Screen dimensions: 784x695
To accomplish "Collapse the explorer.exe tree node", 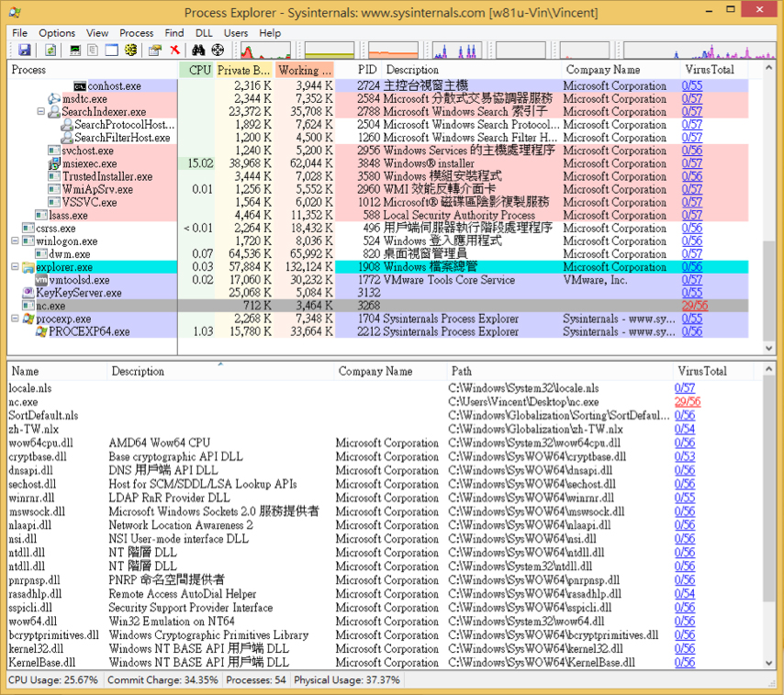I will coord(15,266).
